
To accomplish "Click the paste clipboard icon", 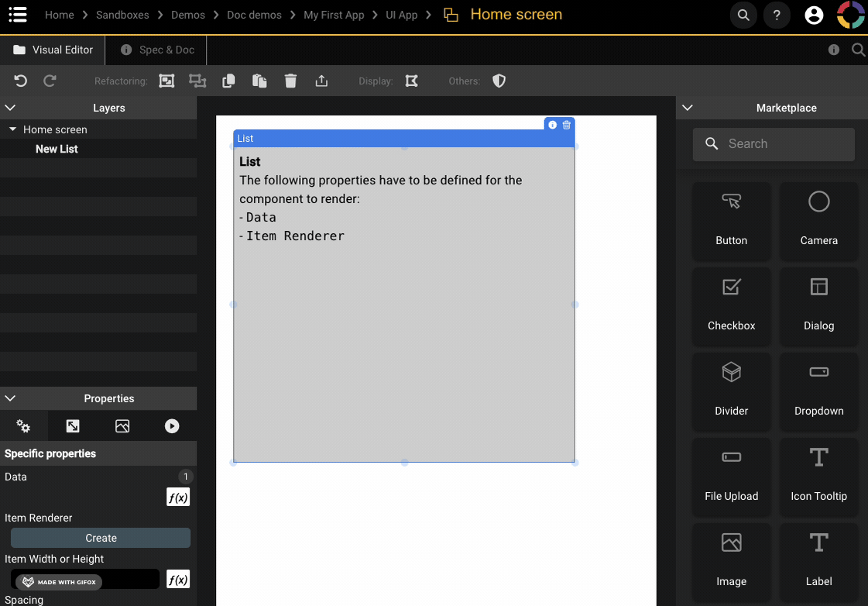I will 259,81.
